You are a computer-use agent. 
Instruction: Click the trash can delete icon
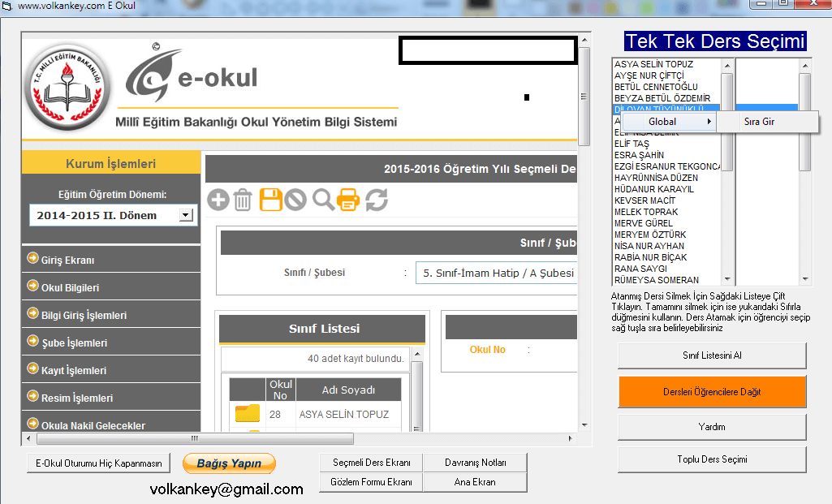tap(243, 199)
